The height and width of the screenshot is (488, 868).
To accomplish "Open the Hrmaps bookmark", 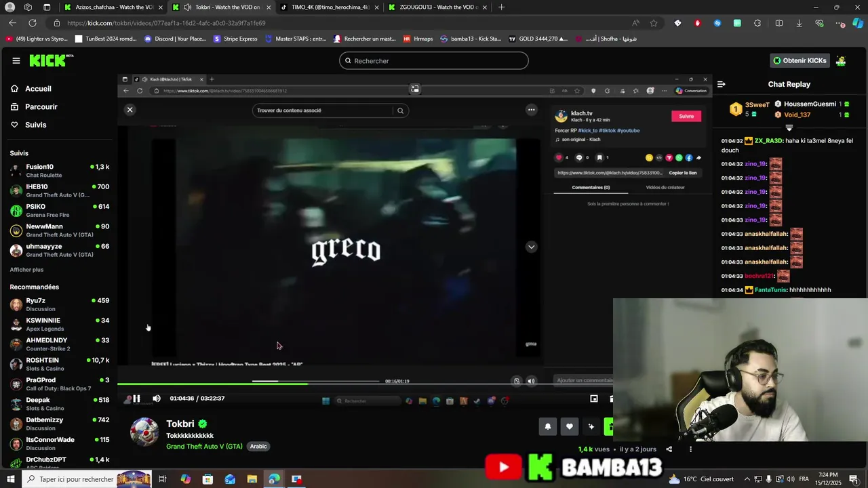I will [x=418, y=39].
